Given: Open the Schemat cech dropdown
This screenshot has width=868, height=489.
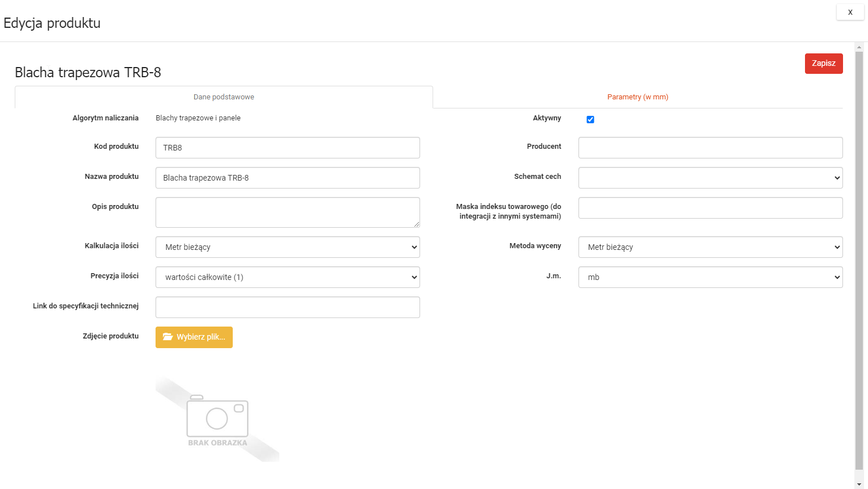Looking at the screenshot, I should tap(710, 178).
